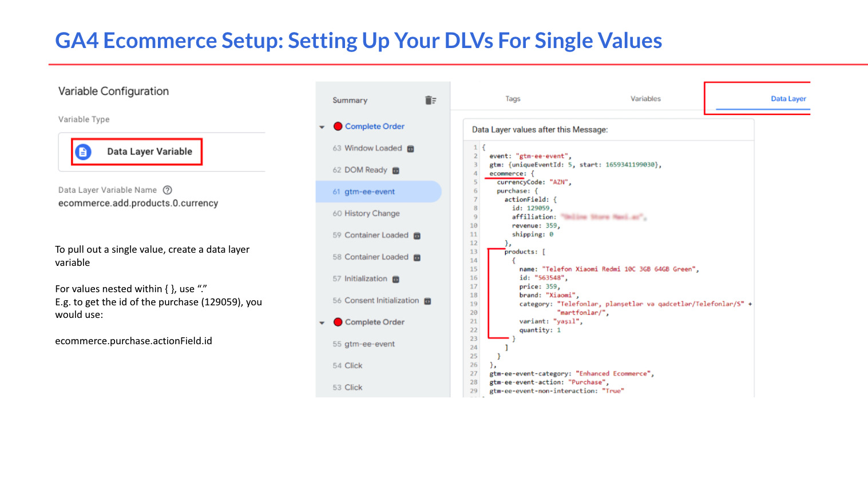
Task: Select event 56 Consent Initialization
Action: (x=376, y=300)
